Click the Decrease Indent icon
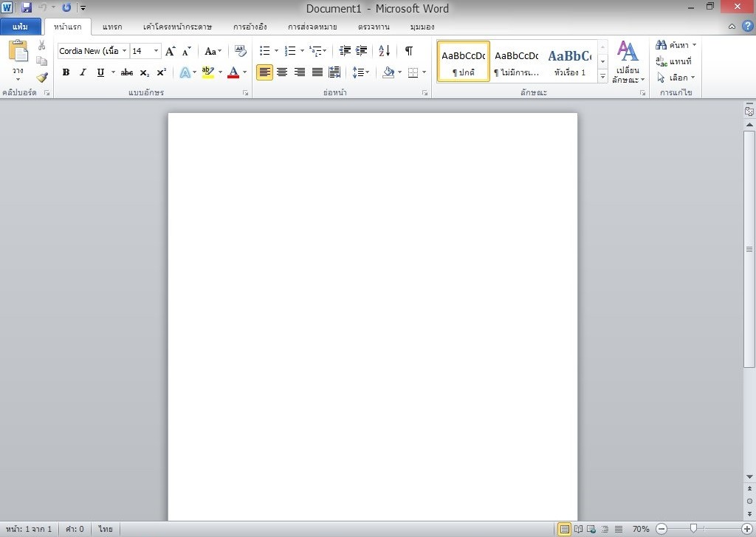Screen dimensions: 756x537 tap(345, 51)
